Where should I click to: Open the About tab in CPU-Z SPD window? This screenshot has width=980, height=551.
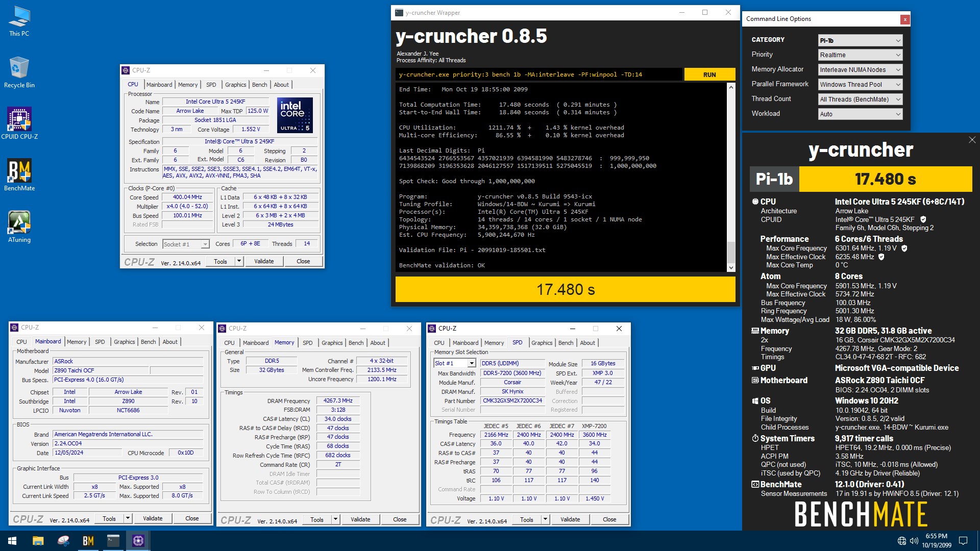[587, 343]
